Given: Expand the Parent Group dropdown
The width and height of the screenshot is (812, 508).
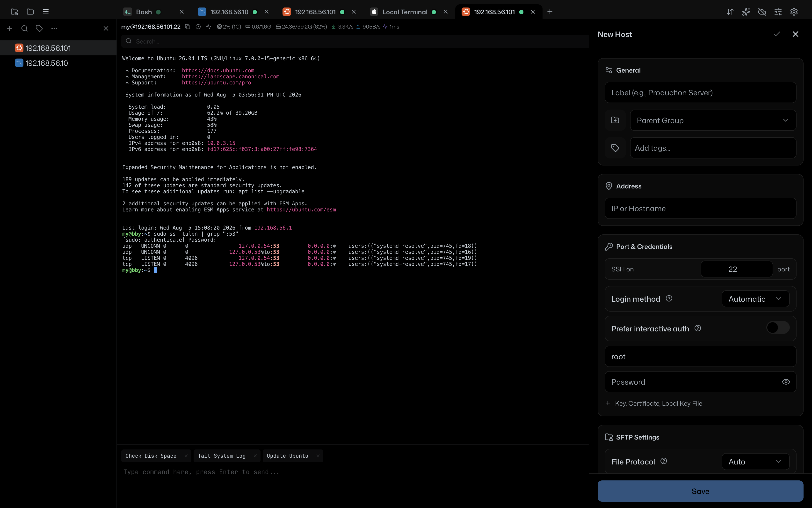Looking at the screenshot, I should (x=713, y=120).
